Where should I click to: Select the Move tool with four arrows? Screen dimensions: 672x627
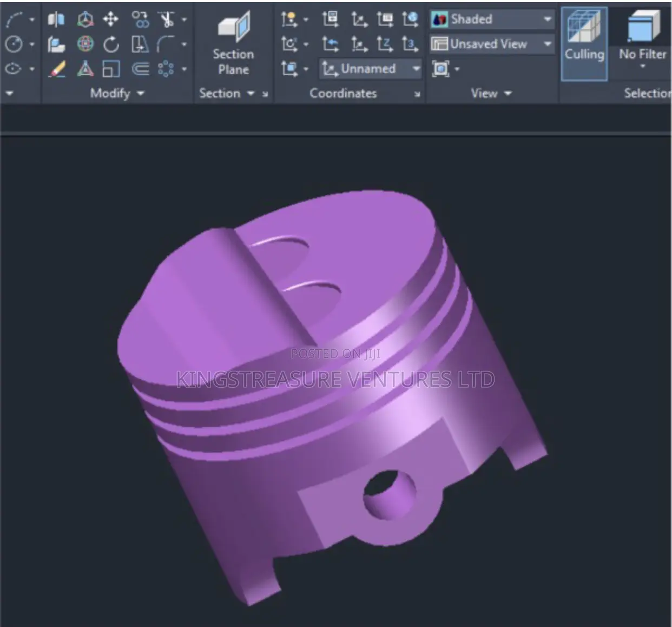[x=110, y=20]
